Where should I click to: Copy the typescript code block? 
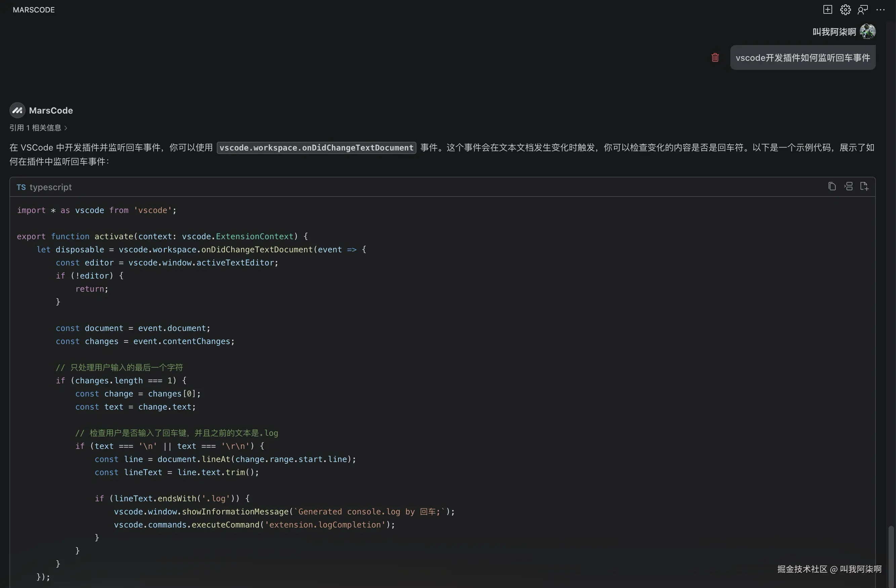[x=832, y=186]
